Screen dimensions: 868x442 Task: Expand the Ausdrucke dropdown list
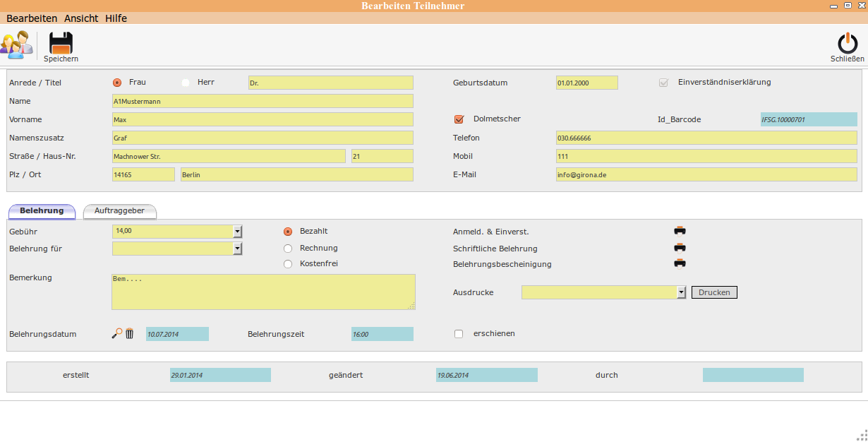(x=681, y=292)
